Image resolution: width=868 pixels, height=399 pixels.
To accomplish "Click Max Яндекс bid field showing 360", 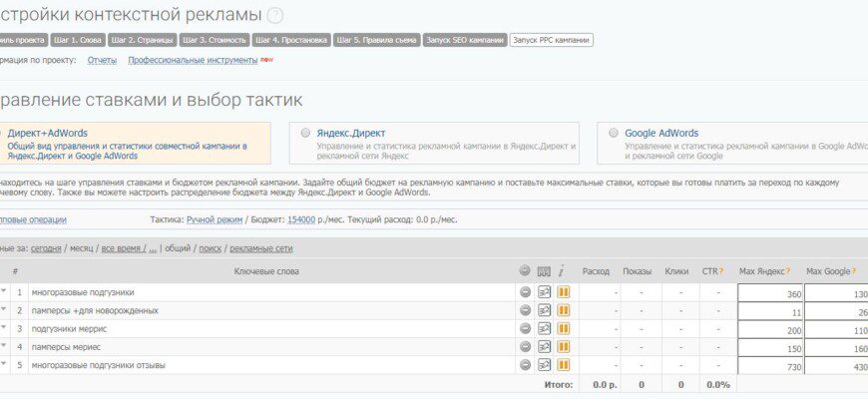I will click(770, 293).
